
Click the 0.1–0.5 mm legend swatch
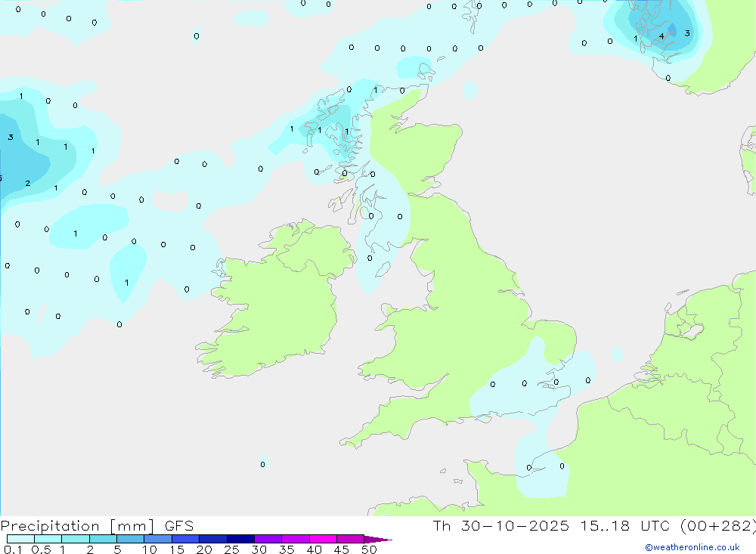[20, 539]
